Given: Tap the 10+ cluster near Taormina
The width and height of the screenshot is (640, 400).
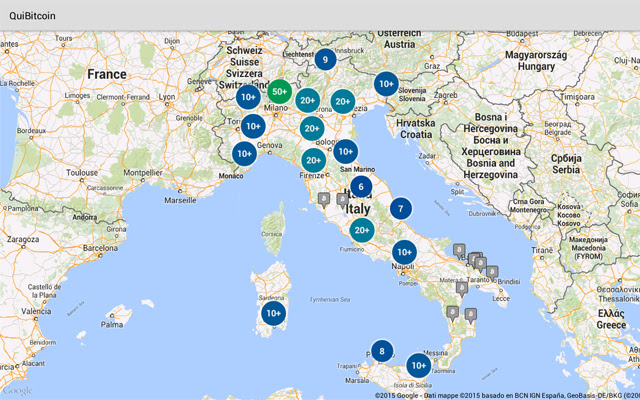Looking at the screenshot, I should pyautogui.click(x=419, y=365).
